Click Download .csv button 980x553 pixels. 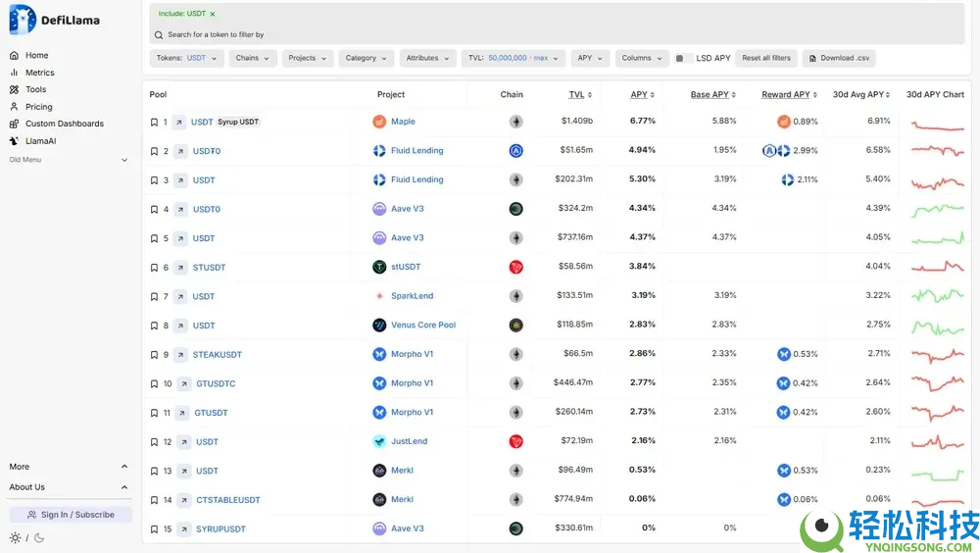(839, 58)
